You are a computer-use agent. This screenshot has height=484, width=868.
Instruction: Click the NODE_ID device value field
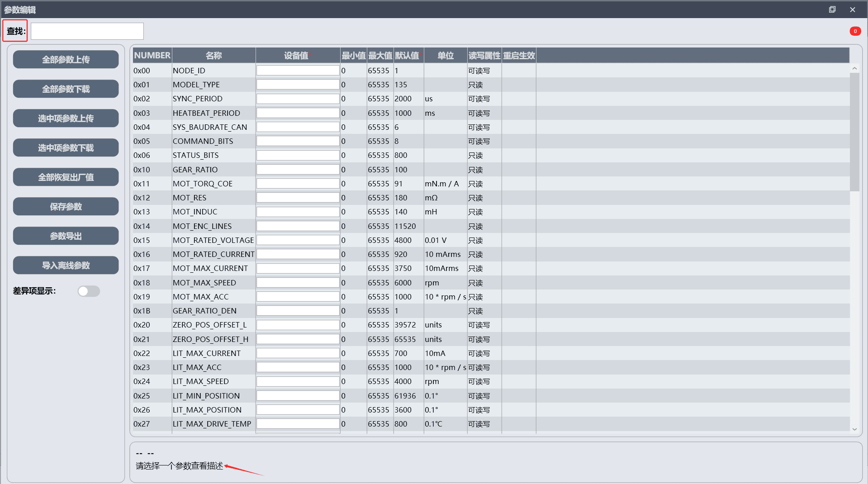click(x=298, y=71)
